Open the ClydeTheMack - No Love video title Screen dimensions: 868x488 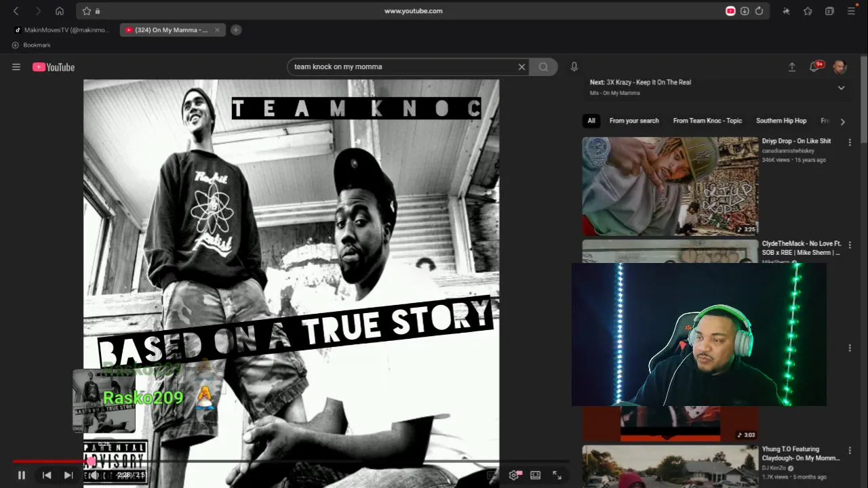pos(802,248)
